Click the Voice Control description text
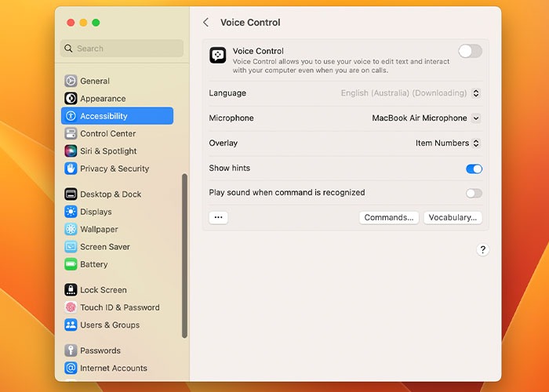This screenshot has height=392, width=549. [341, 66]
